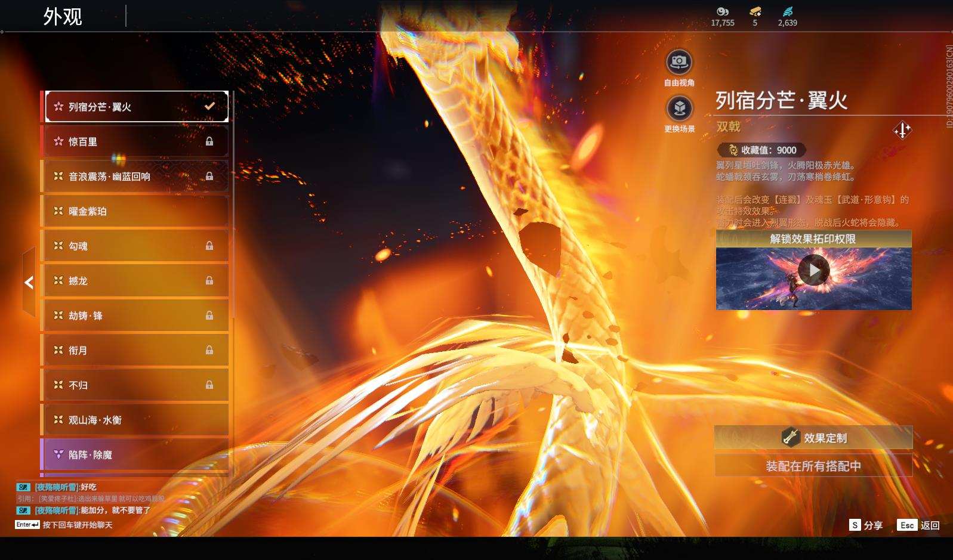
Task: Click the 外观 appearance page title
Action: (63, 17)
